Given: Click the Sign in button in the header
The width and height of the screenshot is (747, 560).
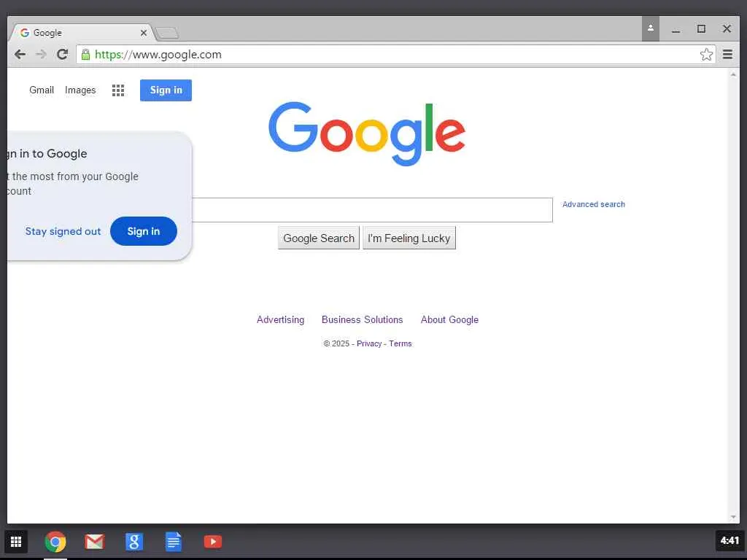Looking at the screenshot, I should coord(166,90).
